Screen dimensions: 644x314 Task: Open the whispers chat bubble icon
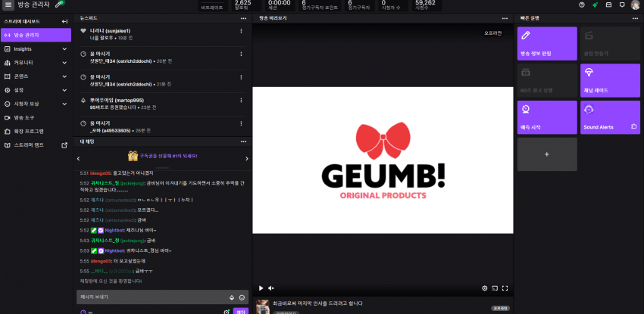click(x=622, y=5)
